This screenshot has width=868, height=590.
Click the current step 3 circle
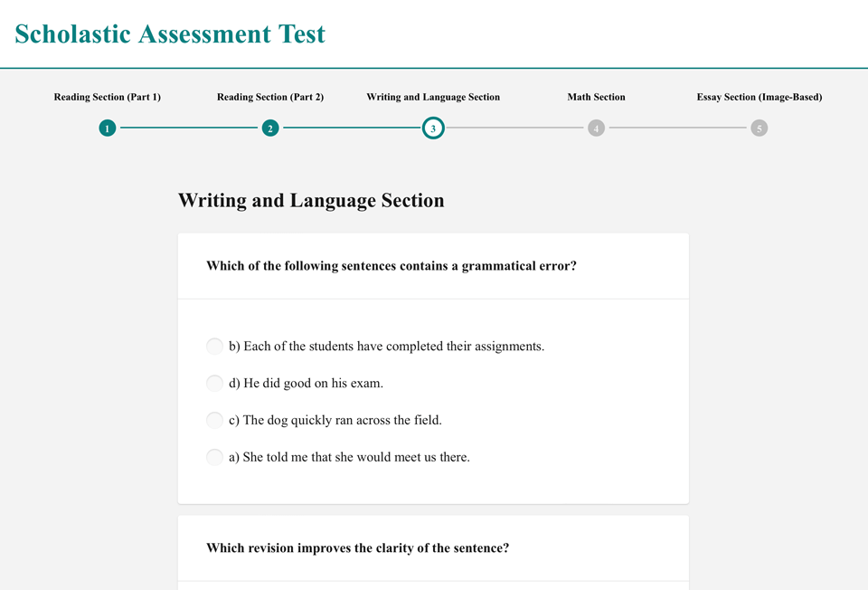(433, 128)
